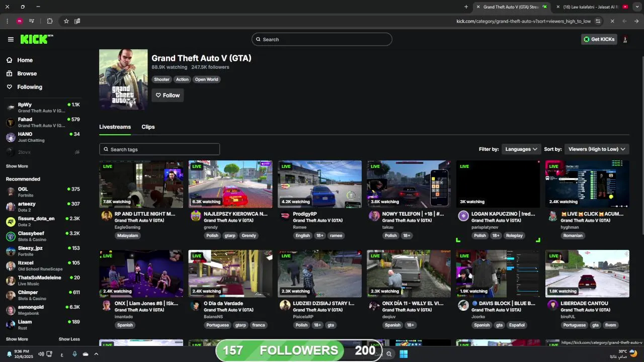Open Liaam recommended channel
The height and width of the screenshot is (362, 644).
tap(43, 324)
